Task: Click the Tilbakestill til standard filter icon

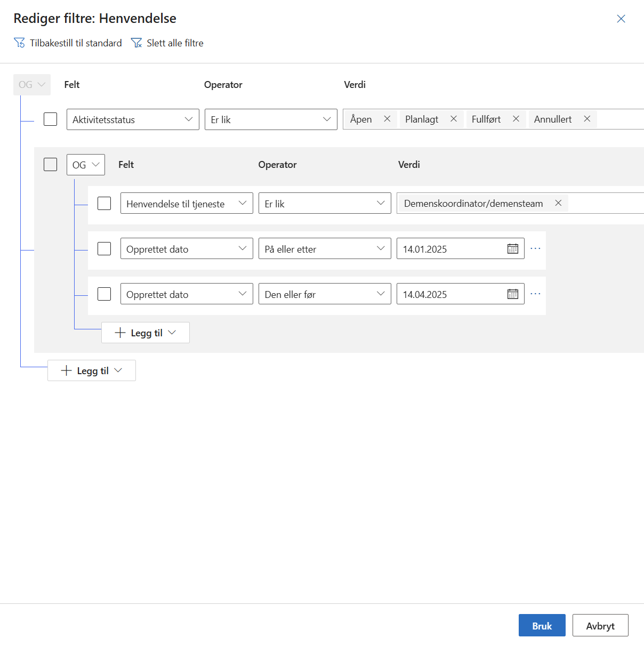Action: [x=19, y=43]
